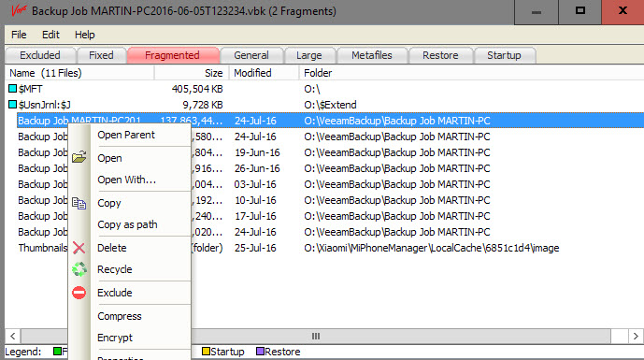This screenshot has height=360, width=644.
Task: Click the cyan square icon beside $MFT
Action: 13,88
